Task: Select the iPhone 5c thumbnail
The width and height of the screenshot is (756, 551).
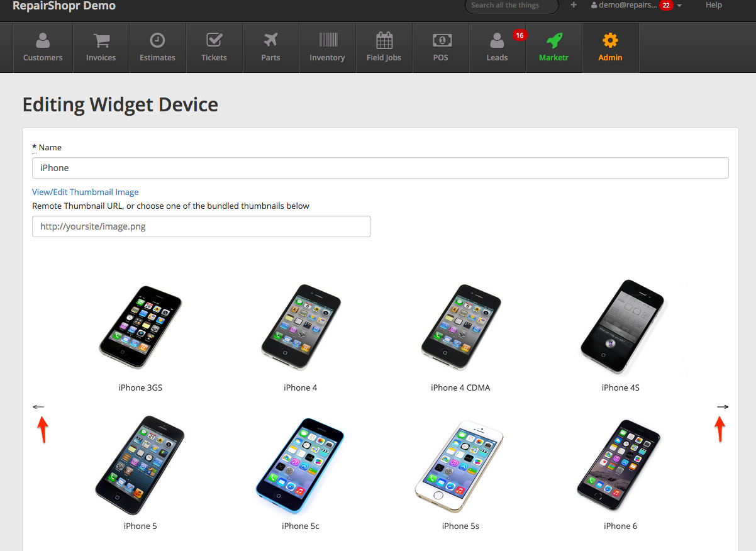Action: pos(300,467)
